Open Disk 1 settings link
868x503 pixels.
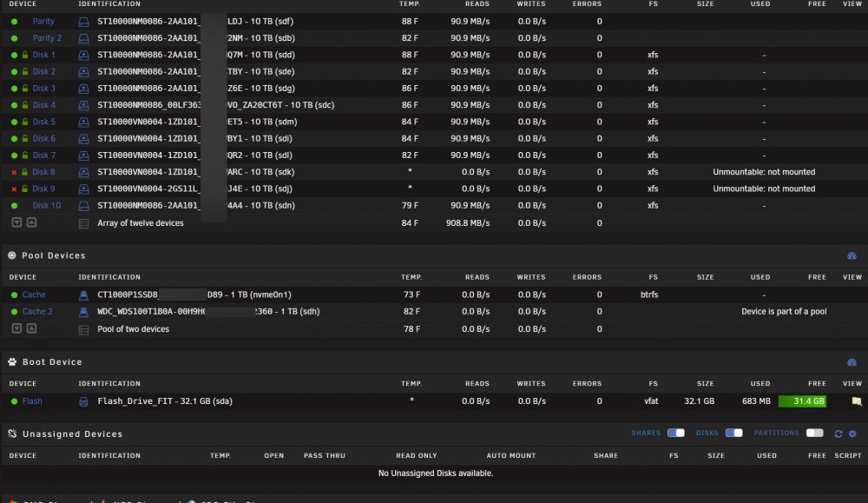click(x=43, y=55)
